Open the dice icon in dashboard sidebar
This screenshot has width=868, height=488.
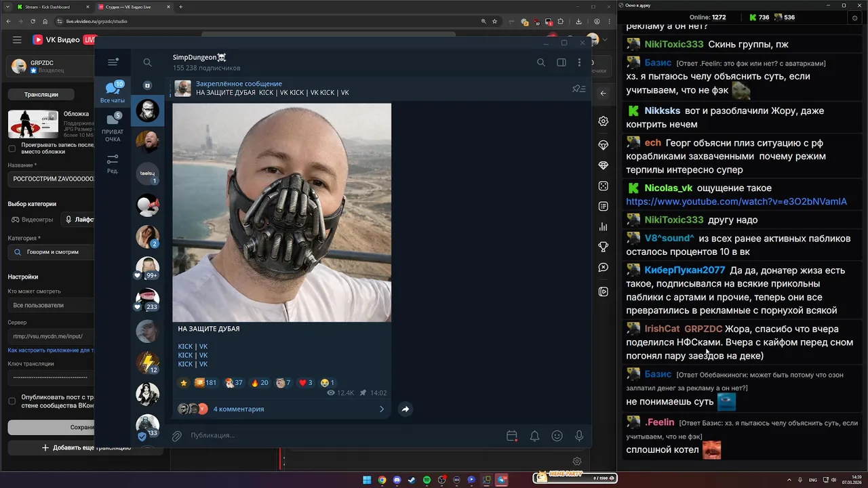point(603,186)
